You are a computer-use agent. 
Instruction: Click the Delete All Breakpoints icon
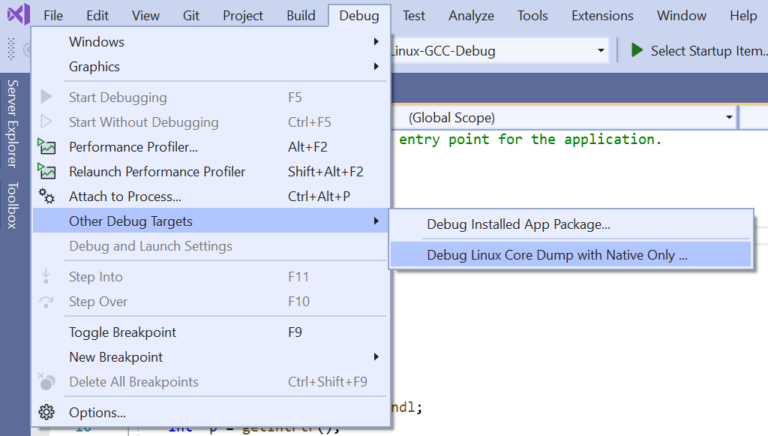click(x=46, y=382)
